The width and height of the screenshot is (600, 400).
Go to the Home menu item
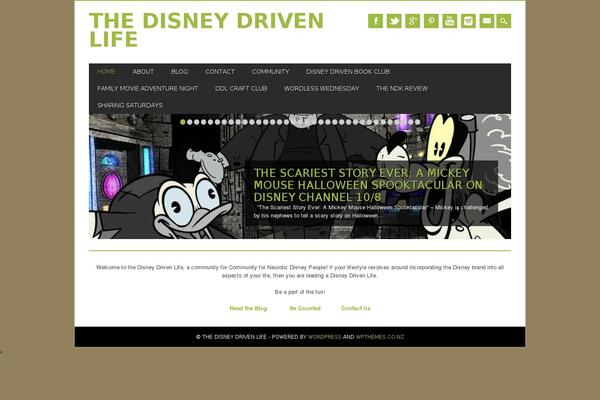pyautogui.click(x=106, y=72)
